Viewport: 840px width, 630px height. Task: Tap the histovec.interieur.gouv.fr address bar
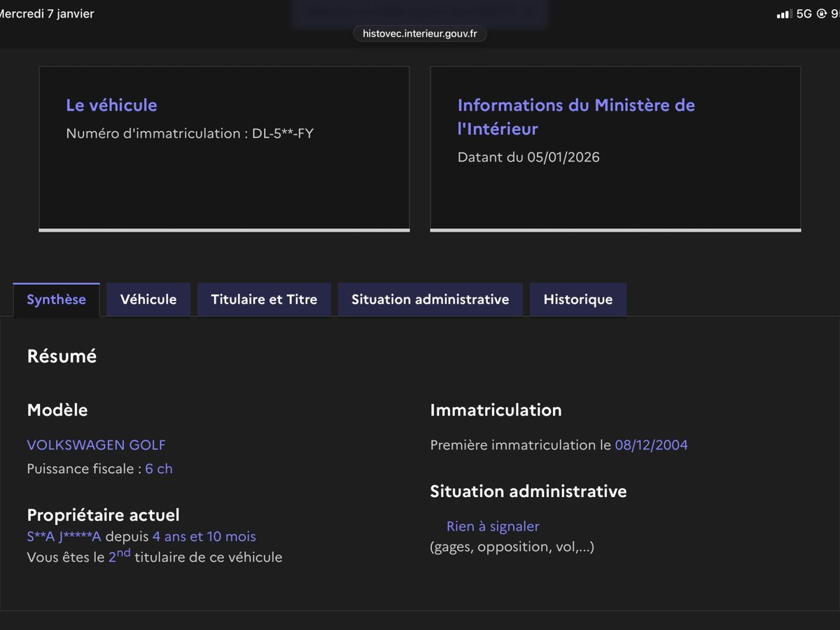420,34
